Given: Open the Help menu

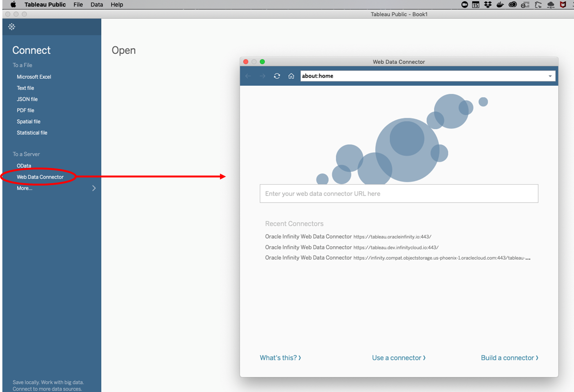Looking at the screenshot, I should pyautogui.click(x=117, y=4).
